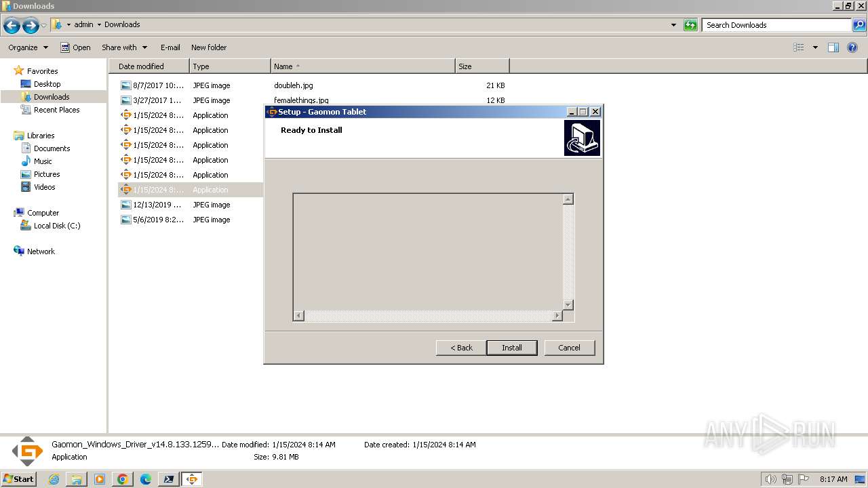Open the Windows Start menu
The image size is (868, 488).
click(19, 479)
